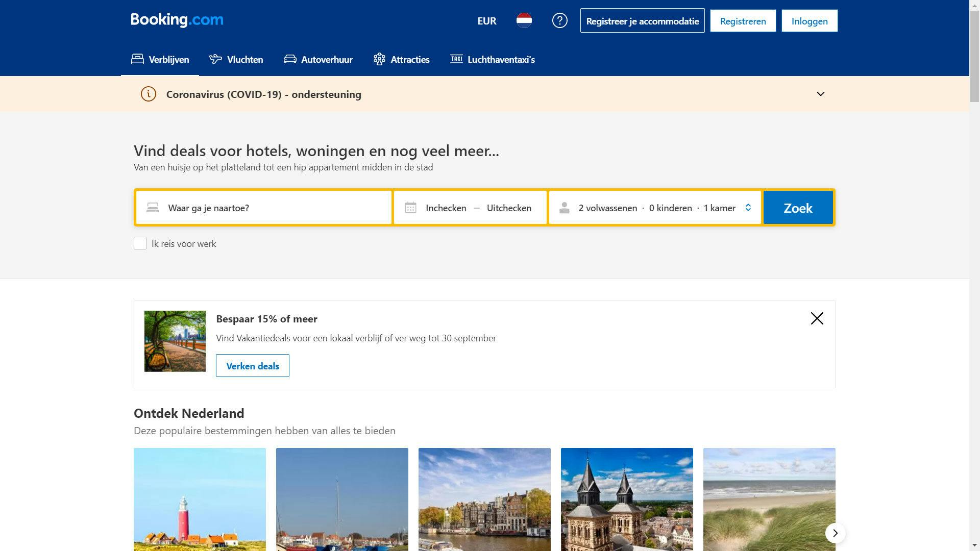Click the Booking.com logo
This screenshot has width=980, height=551.
click(x=177, y=20)
